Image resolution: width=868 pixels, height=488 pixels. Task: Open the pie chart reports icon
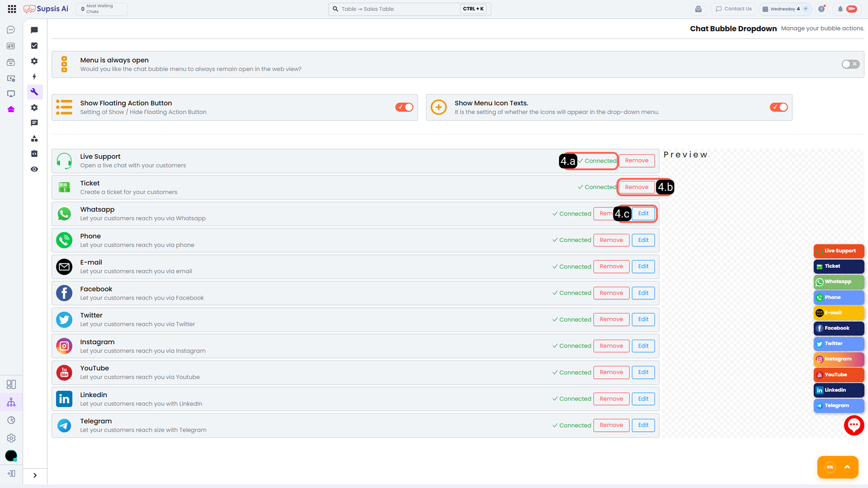(11, 420)
